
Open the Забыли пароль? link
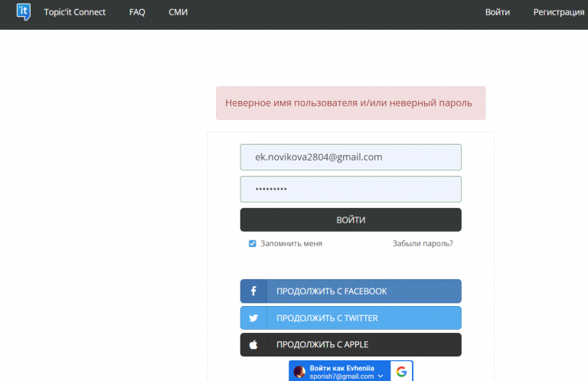[423, 243]
